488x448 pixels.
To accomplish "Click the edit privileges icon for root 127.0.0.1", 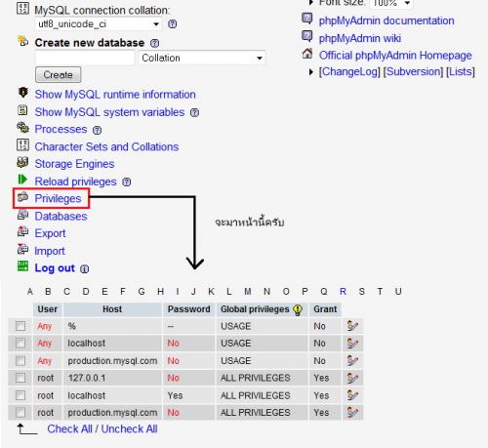I will coord(352,378).
